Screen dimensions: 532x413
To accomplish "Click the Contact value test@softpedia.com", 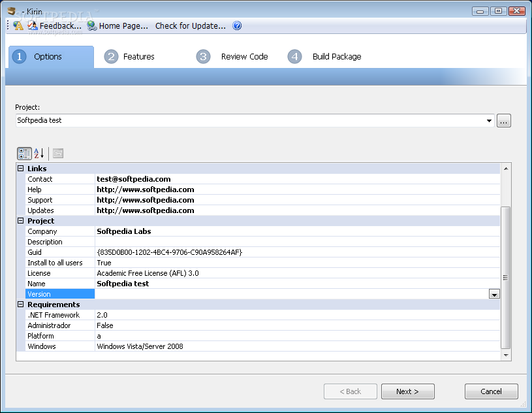I will coord(134,179).
